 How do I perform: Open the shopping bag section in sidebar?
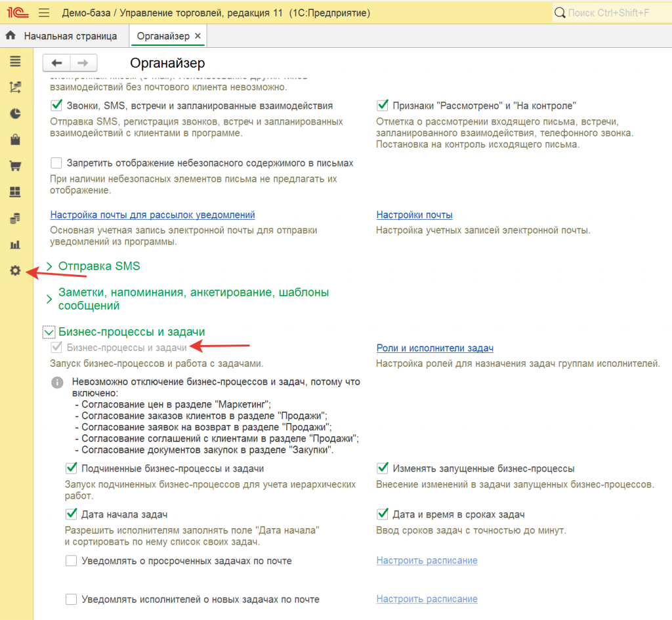point(16,140)
